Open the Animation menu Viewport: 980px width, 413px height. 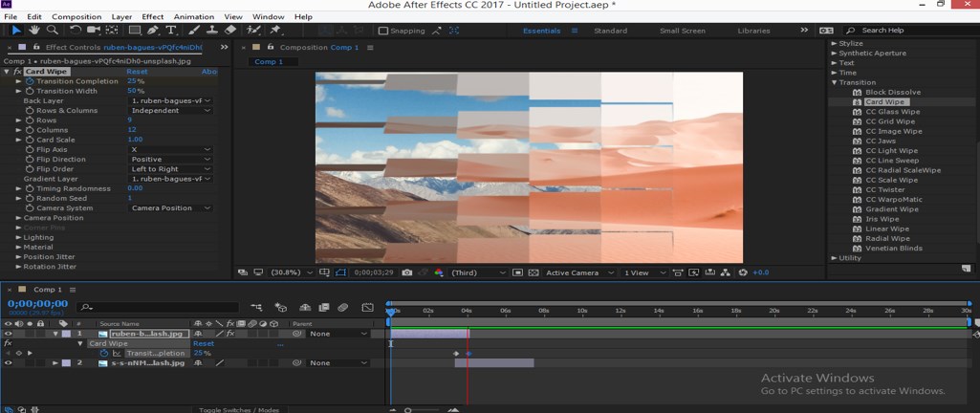click(x=194, y=17)
